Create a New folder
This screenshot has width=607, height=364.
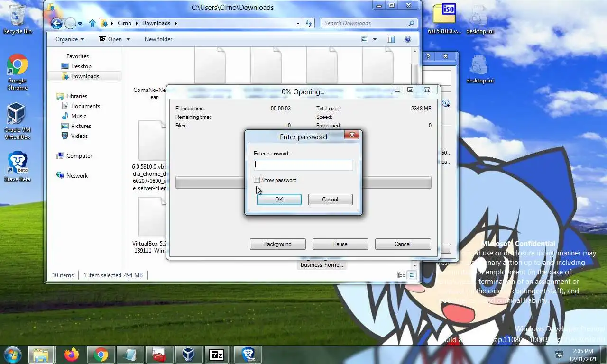(x=158, y=39)
